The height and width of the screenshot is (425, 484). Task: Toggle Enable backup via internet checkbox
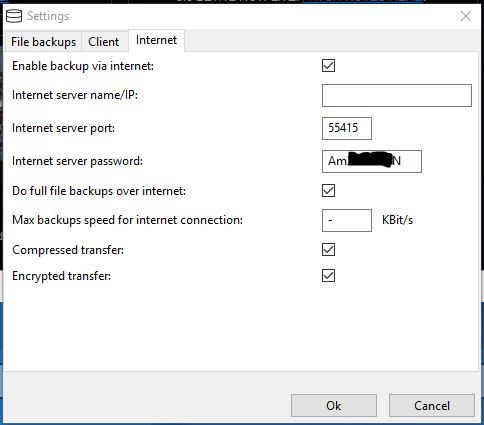[x=328, y=66]
